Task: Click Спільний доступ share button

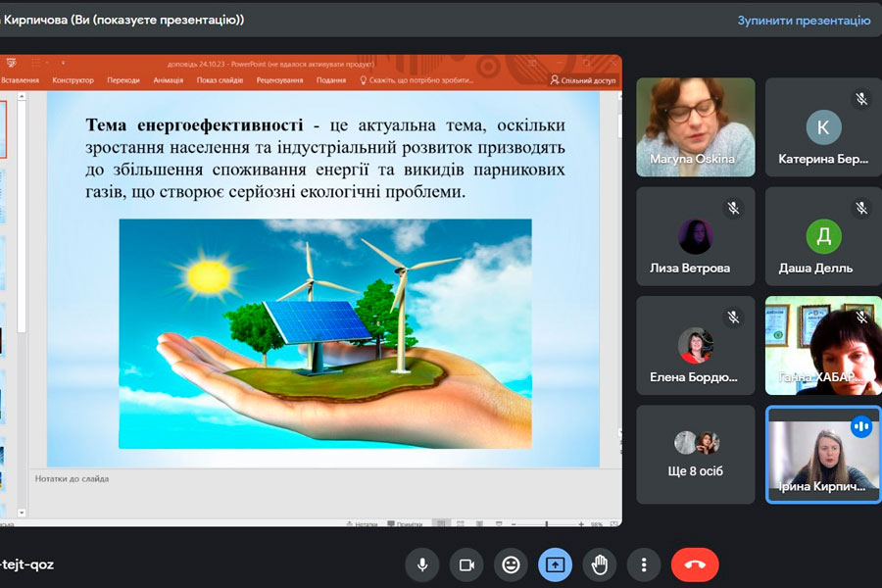Action: click(583, 80)
